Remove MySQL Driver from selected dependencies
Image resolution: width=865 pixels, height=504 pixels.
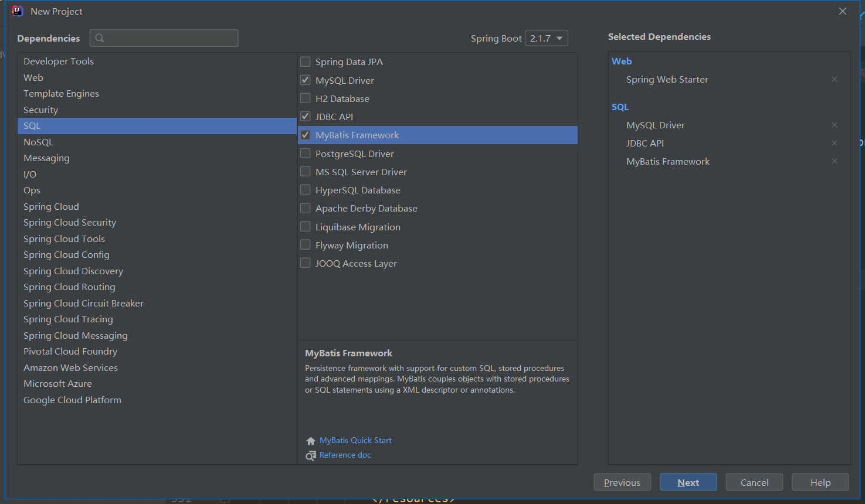tap(835, 125)
